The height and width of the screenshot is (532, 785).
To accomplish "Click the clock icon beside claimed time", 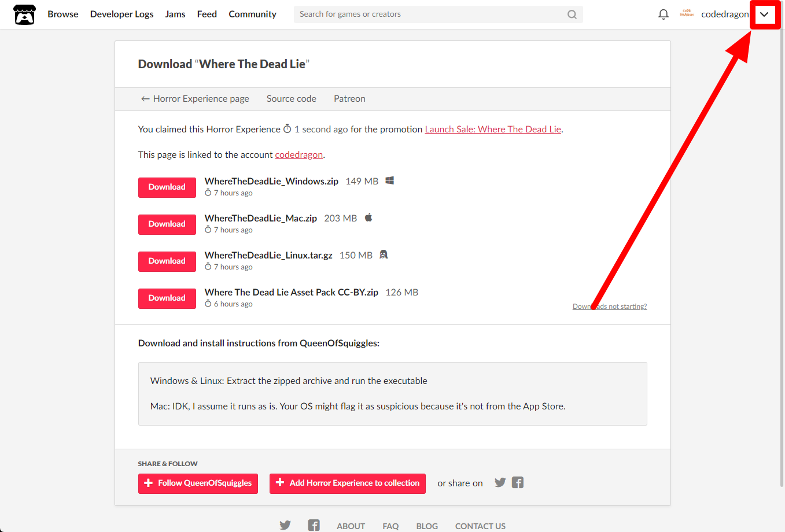I will [287, 128].
